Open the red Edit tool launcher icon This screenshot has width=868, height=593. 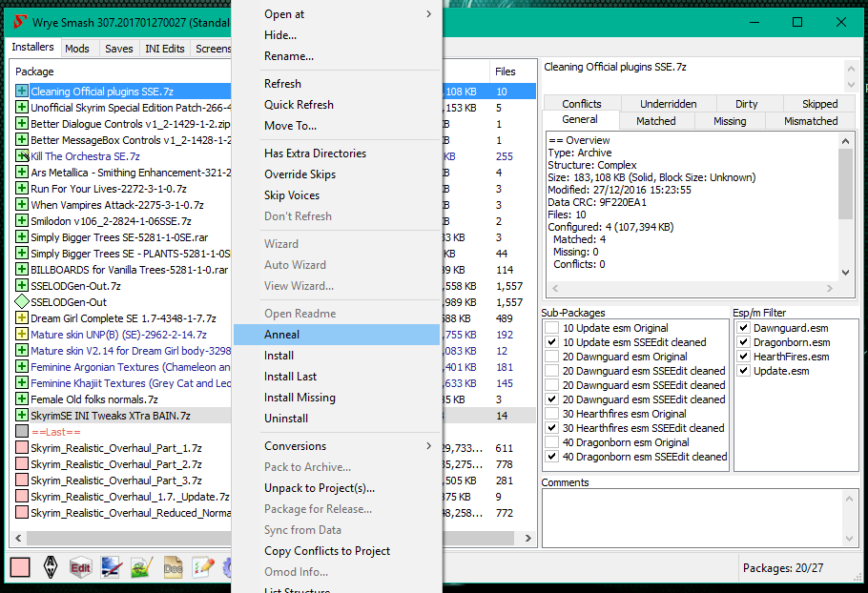[81, 567]
